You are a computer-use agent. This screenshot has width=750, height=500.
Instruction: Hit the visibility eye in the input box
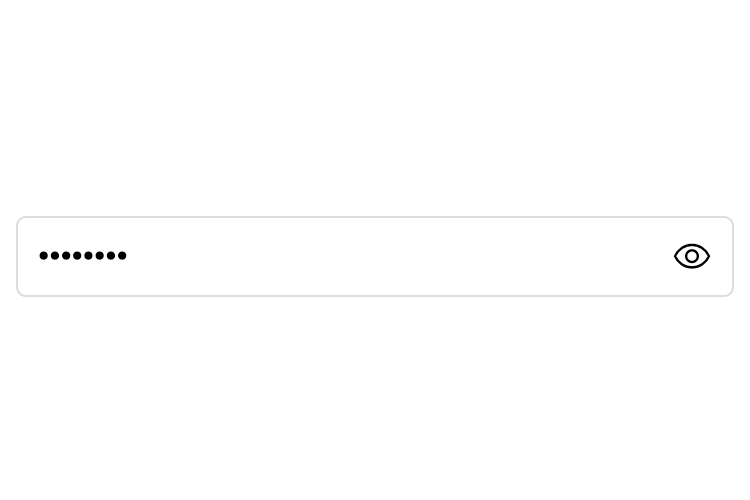point(691,256)
